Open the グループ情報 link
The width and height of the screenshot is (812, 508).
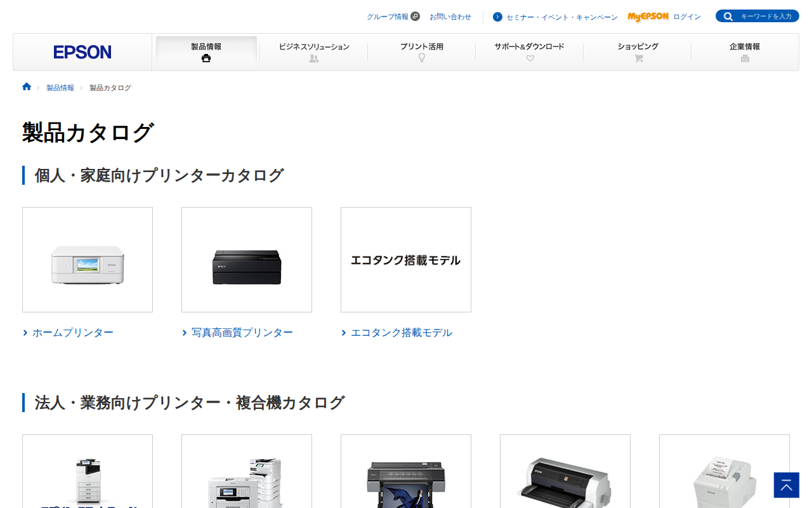coord(388,17)
